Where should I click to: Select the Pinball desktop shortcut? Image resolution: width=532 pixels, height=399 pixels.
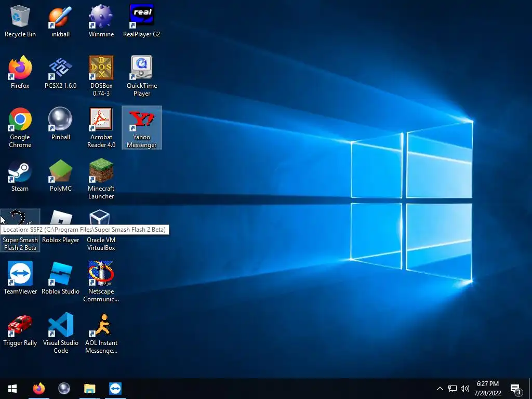pos(60,124)
